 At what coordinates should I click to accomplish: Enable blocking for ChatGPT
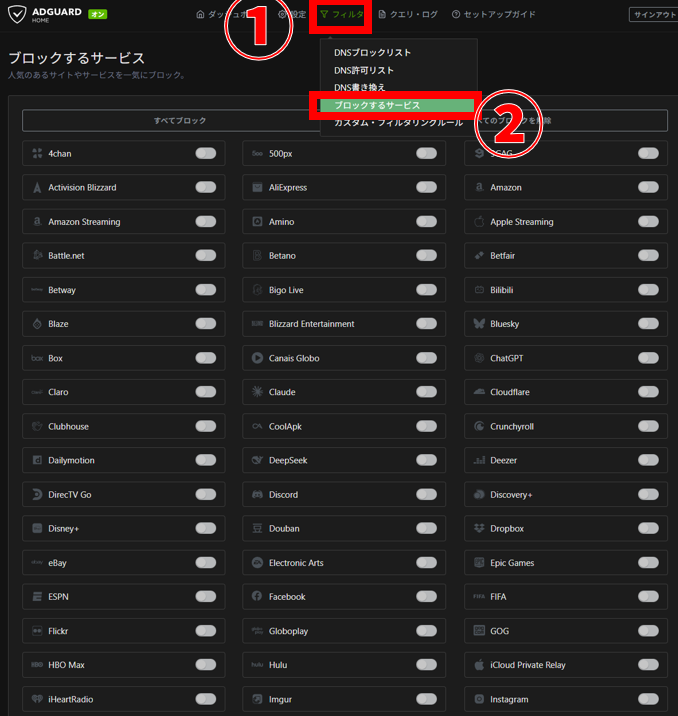(648, 358)
